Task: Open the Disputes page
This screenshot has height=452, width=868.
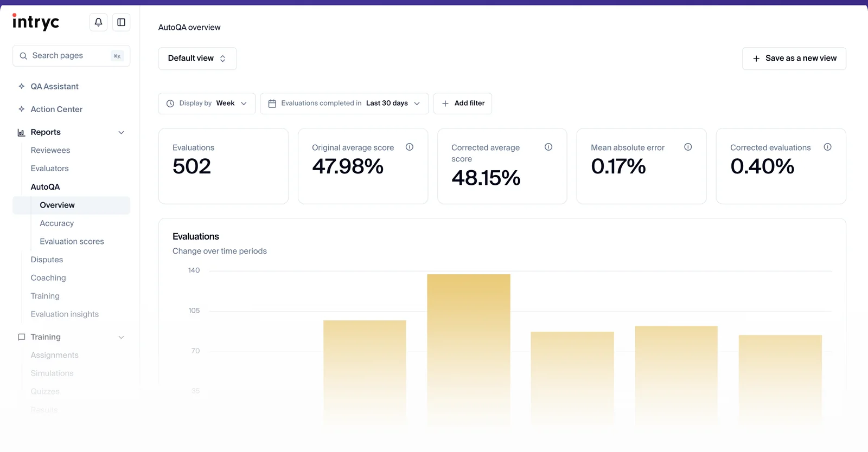Action: (x=47, y=260)
